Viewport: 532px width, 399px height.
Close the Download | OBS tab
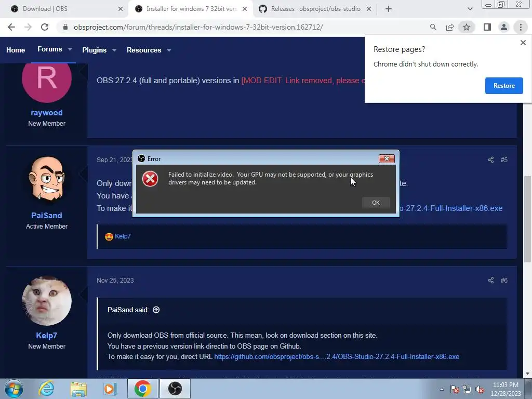pos(121,9)
